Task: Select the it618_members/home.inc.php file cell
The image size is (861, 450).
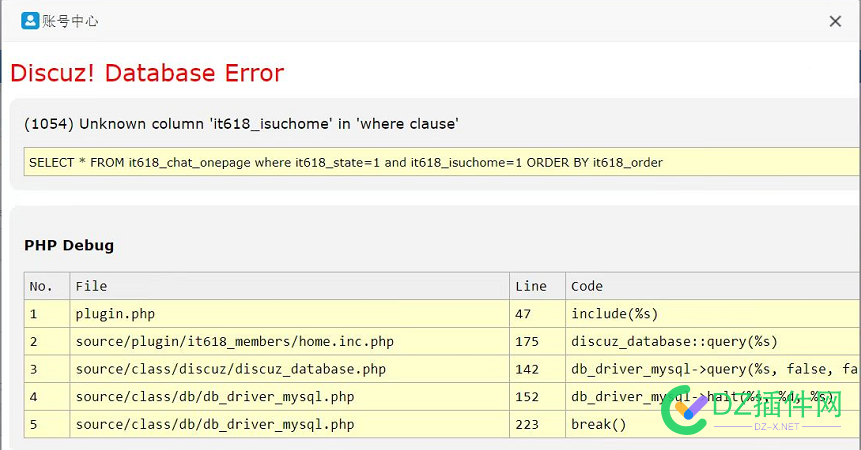Action: pyautogui.click(x=234, y=342)
